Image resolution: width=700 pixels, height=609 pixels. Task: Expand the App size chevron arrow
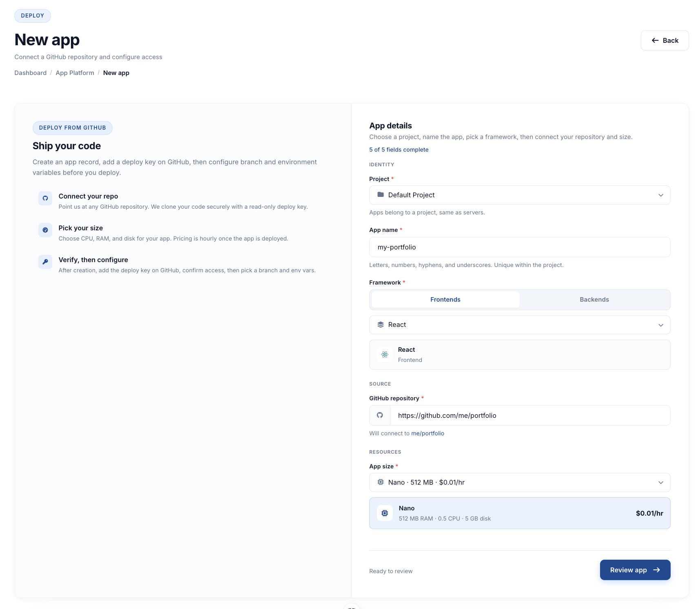click(x=661, y=483)
